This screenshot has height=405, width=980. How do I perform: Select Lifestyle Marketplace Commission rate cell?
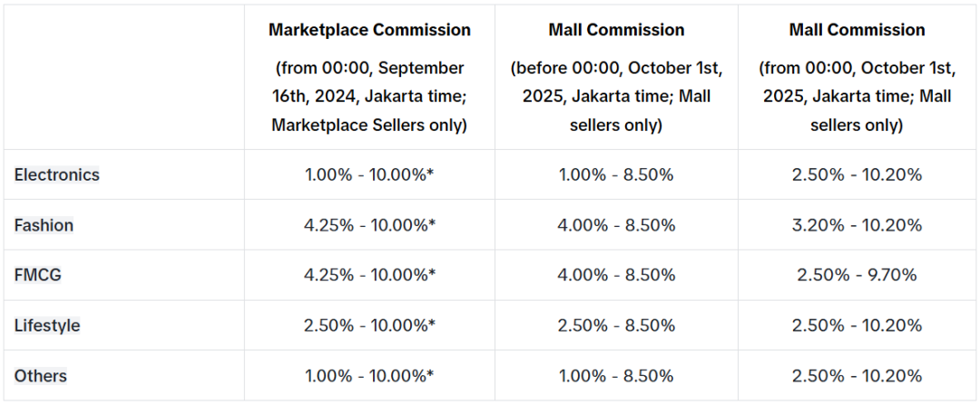[369, 325]
